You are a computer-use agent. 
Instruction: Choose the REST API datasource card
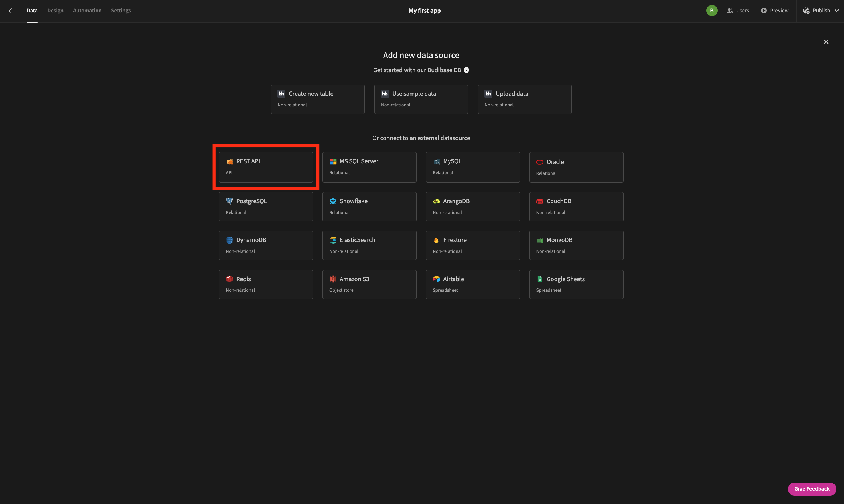coord(266,167)
